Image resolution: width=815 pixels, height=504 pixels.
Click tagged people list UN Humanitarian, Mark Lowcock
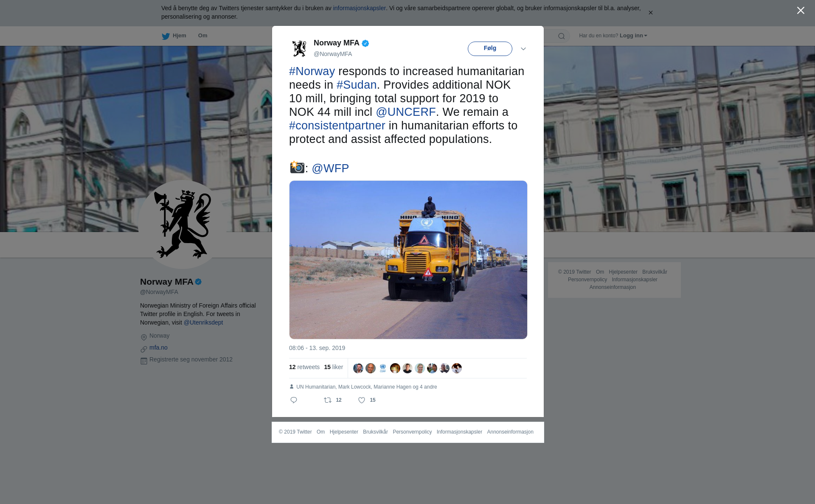(x=366, y=387)
